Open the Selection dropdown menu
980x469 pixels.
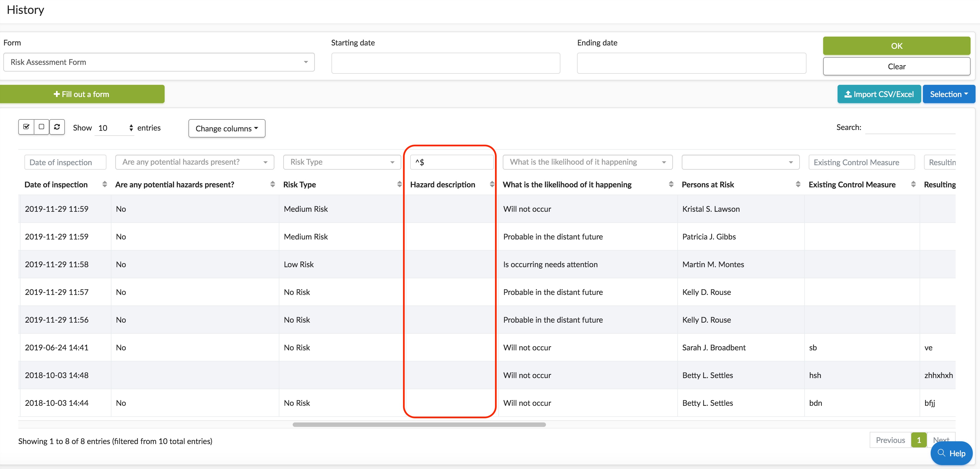click(949, 94)
